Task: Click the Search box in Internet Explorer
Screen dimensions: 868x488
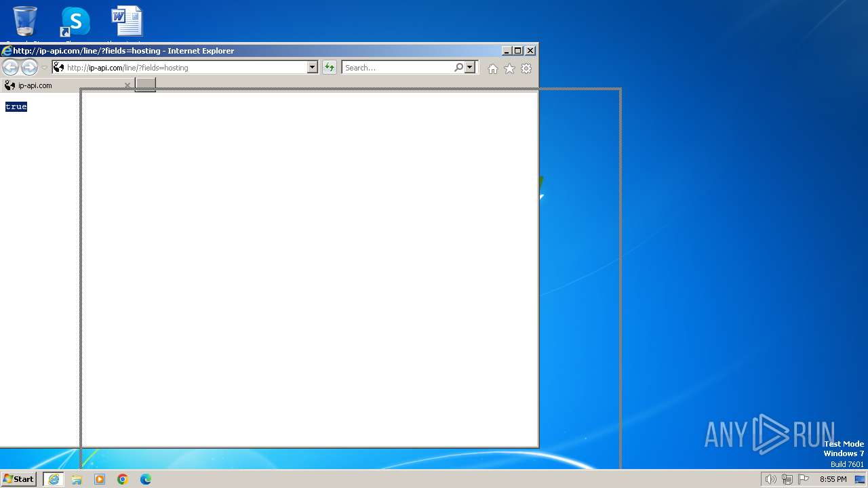Action: (x=398, y=68)
